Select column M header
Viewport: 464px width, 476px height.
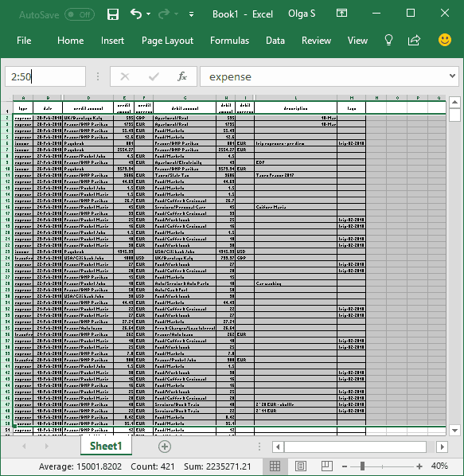(x=352, y=98)
